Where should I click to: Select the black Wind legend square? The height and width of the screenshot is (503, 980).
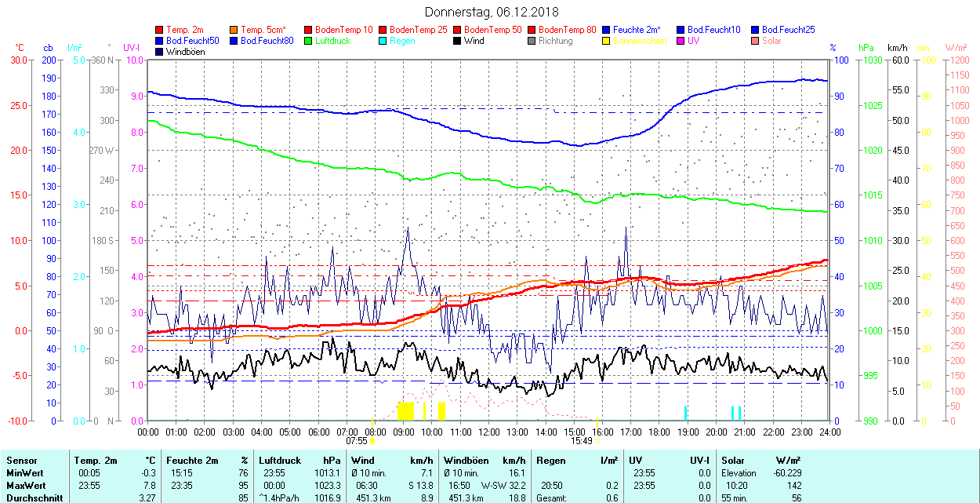click(457, 41)
